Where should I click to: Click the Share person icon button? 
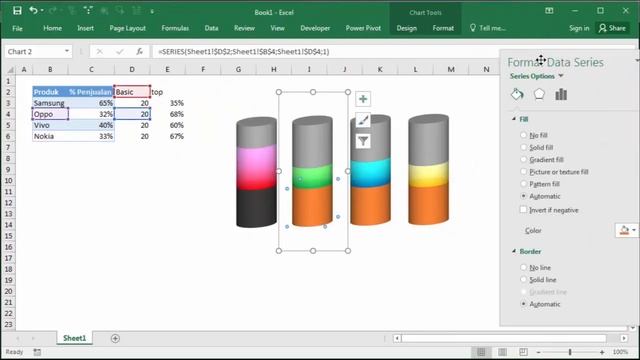(612, 28)
